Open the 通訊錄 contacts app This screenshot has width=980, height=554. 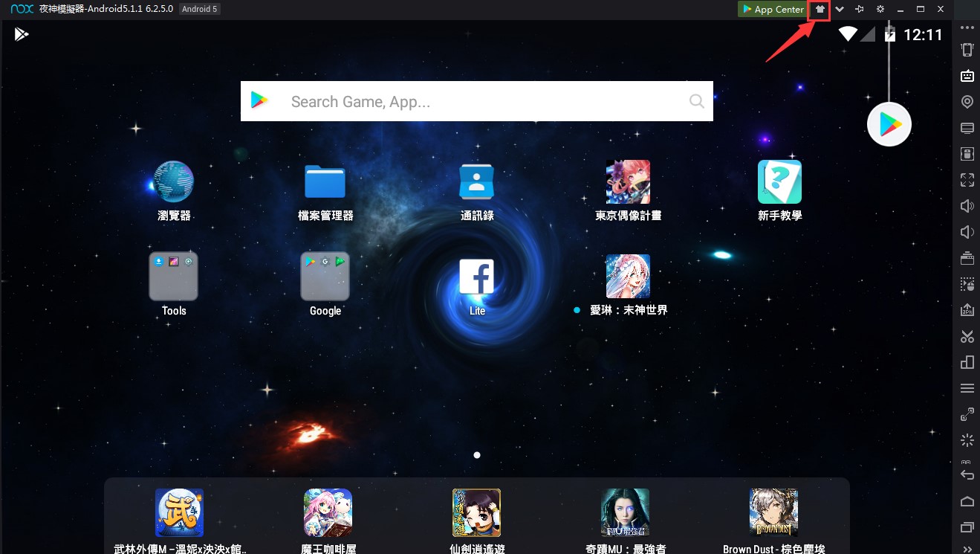click(477, 191)
